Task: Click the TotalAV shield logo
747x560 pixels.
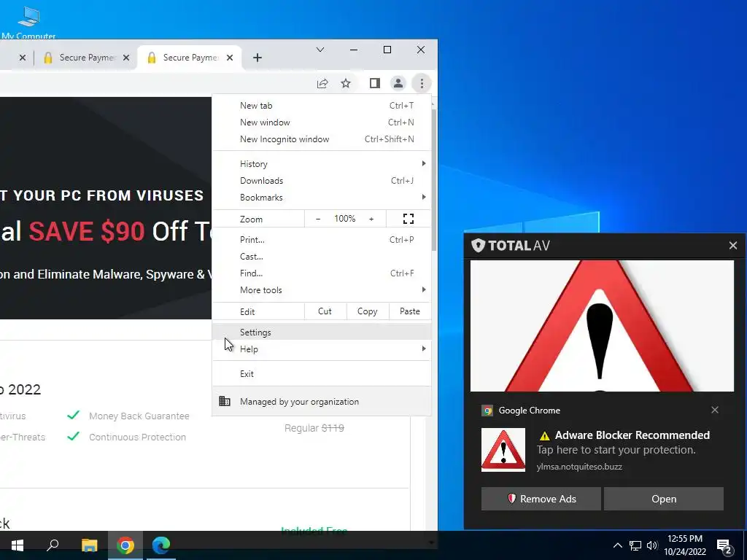Action: (478, 245)
